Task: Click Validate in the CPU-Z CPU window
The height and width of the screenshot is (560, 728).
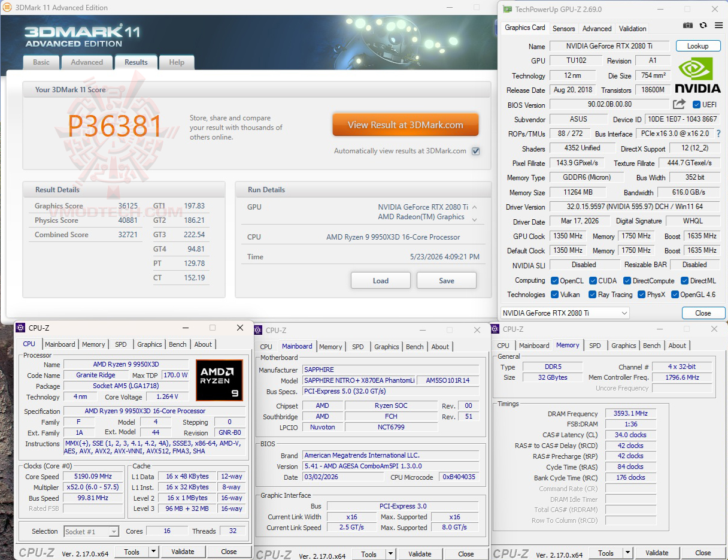Action: point(183,552)
